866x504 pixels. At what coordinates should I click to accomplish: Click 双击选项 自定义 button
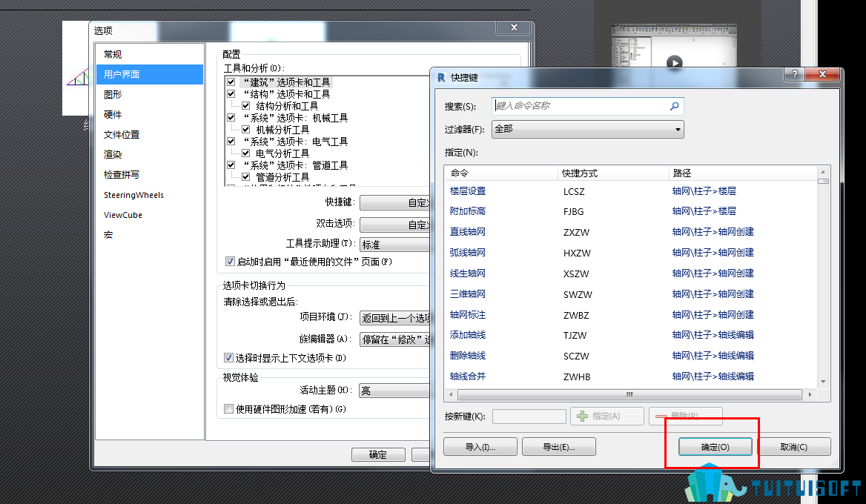click(394, 225)
